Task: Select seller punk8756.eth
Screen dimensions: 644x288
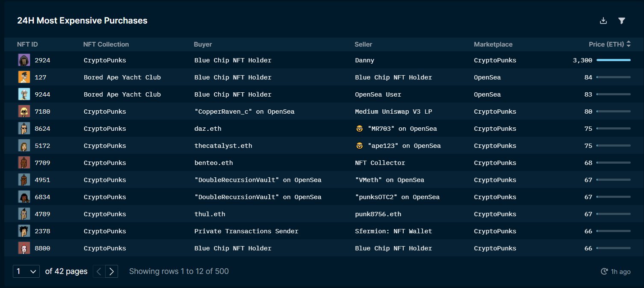Action: (x=378, y=214)
